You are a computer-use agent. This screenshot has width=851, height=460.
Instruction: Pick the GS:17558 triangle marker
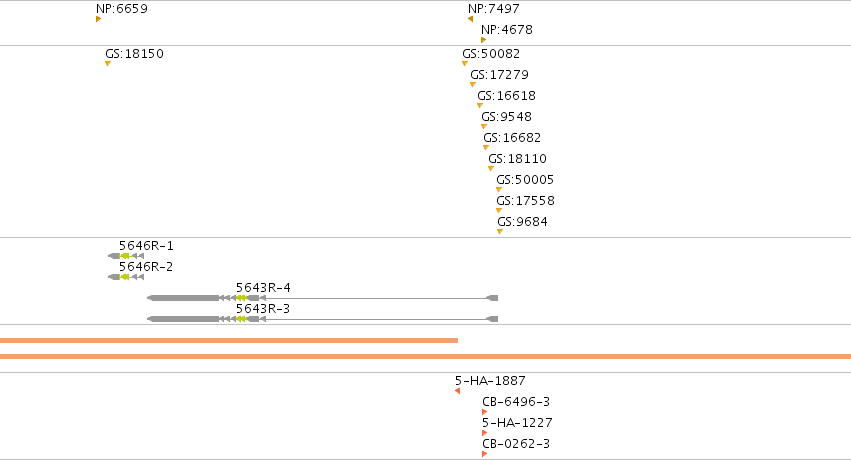(499, 211)
